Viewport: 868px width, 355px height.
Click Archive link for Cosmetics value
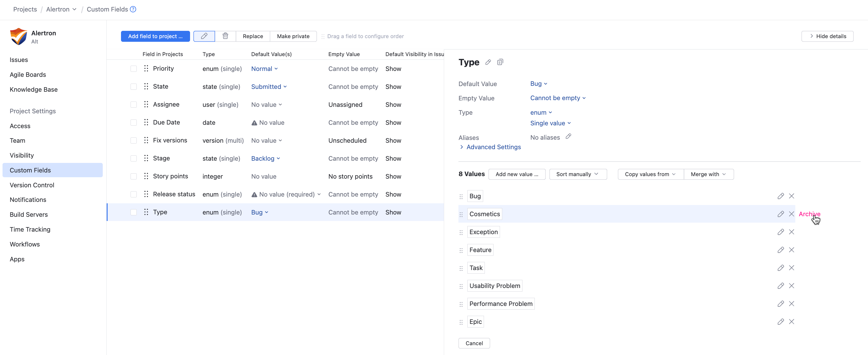[x=809, y=214]
